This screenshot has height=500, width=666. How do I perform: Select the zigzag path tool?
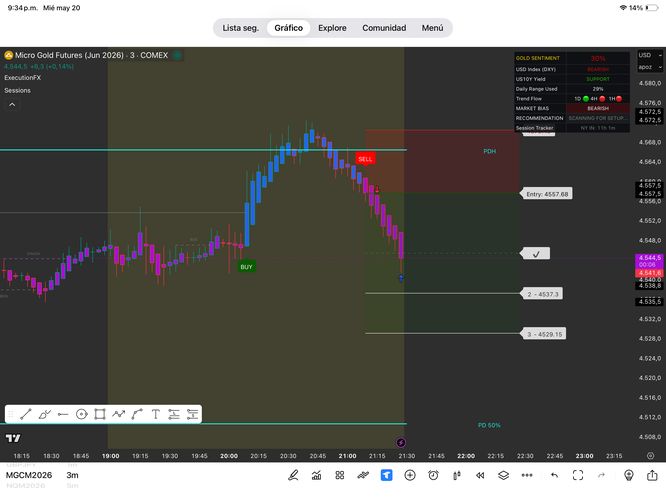(x=119, y=414)
